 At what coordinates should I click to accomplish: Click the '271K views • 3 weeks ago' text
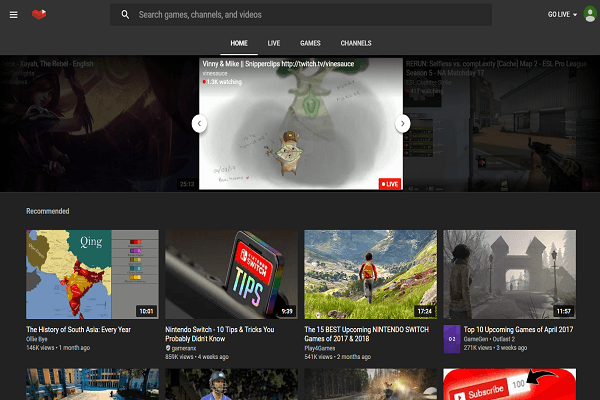tap(495, 348)
